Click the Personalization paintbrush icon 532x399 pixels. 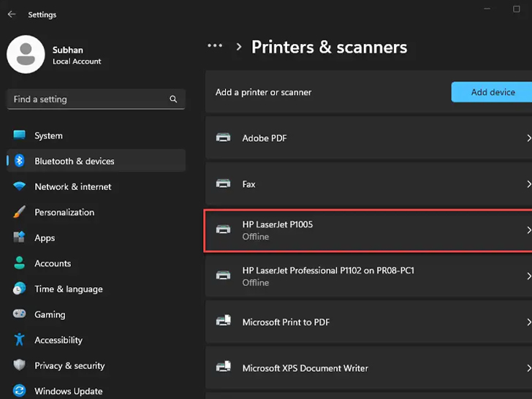(x=19, y=212)
